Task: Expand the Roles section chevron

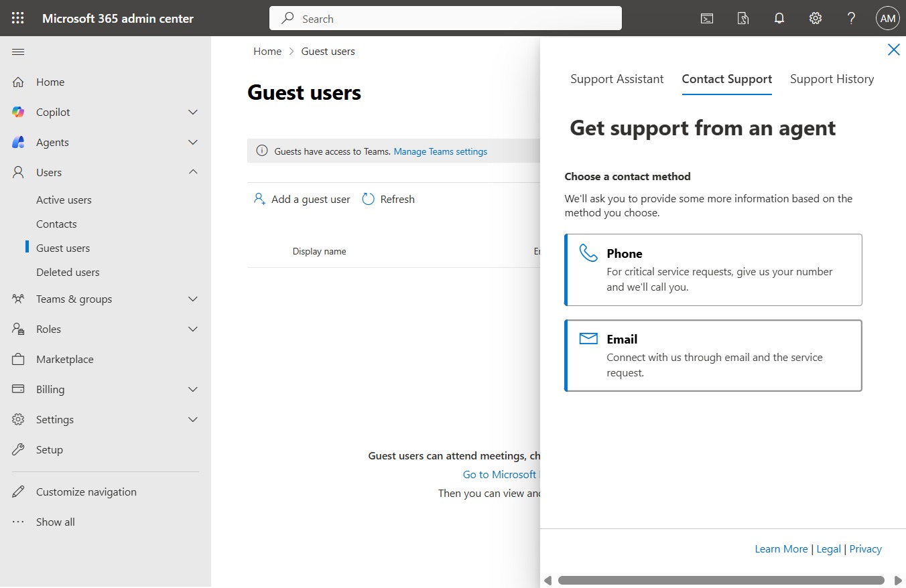Action: click(x=193, y=329)
